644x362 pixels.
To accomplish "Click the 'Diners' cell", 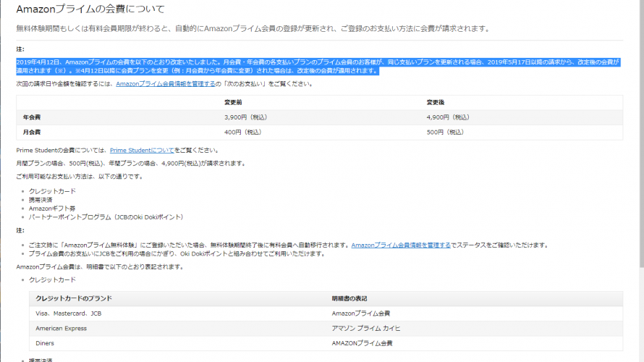I will (x=45, y=343).
